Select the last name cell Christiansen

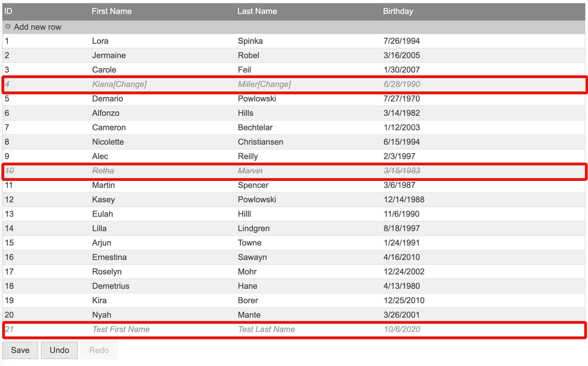pyautogui.click(x=260, y=142)
